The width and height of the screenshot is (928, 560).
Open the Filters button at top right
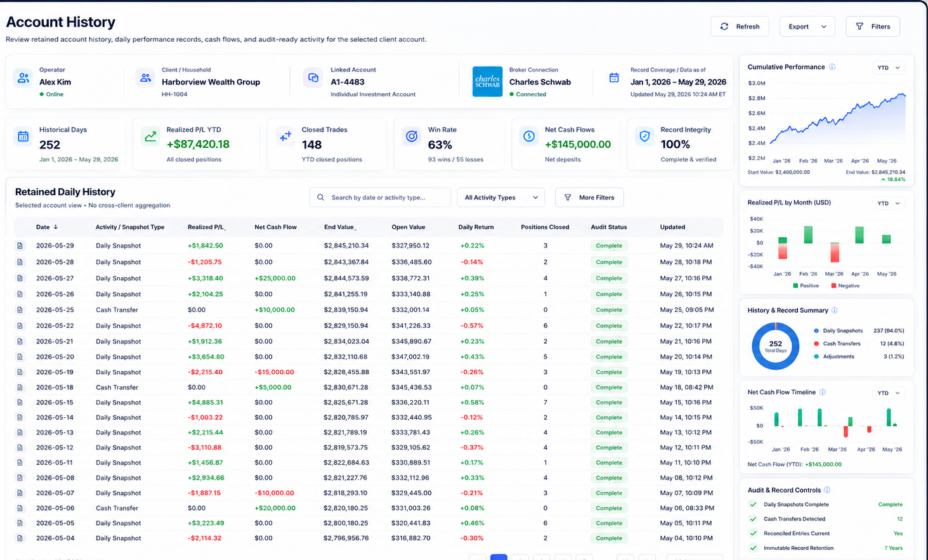[x=873, y=27]
